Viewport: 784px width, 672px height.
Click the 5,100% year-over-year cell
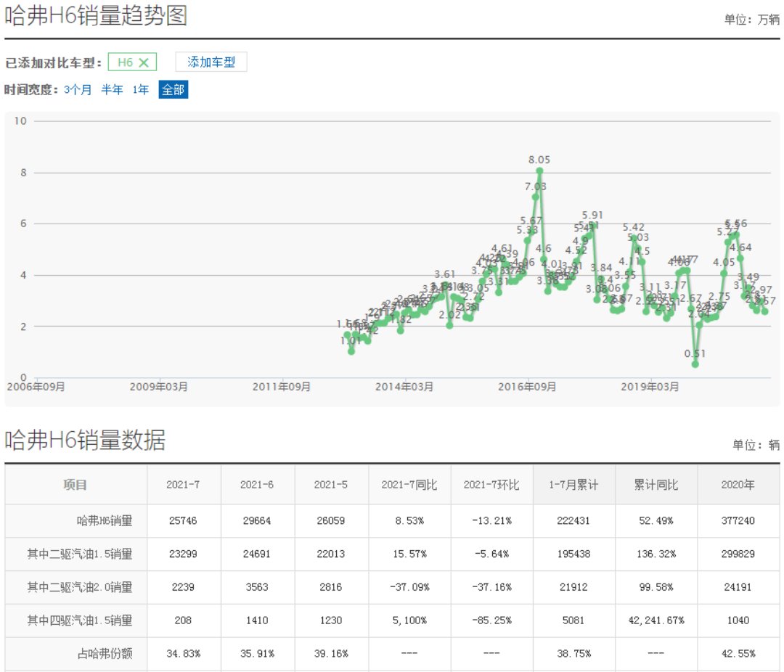tap(409, 620)
